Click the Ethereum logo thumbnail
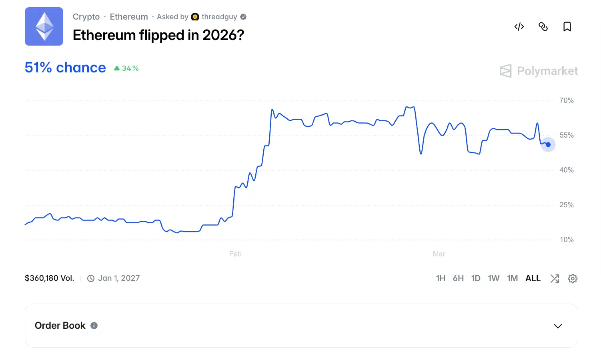This screenshot has height=364, width=601. 44,26
